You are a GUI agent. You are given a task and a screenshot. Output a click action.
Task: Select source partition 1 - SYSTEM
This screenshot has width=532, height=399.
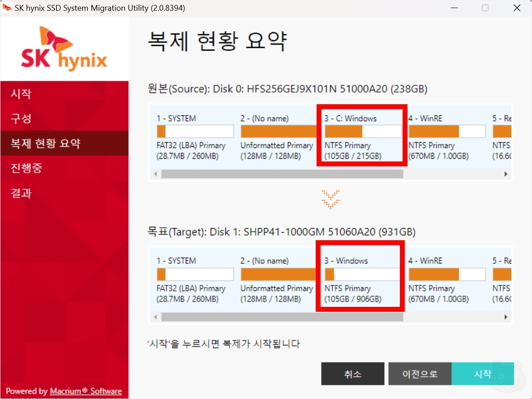(195, 137)
